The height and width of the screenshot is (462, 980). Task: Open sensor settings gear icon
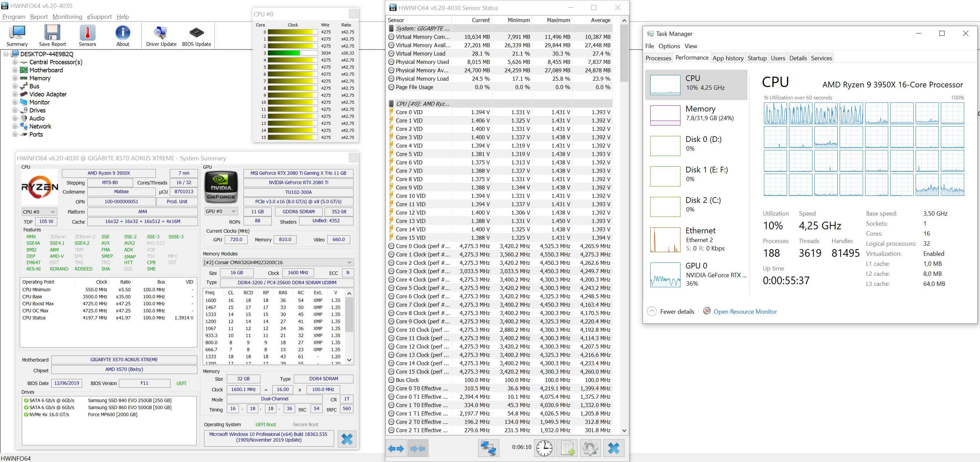point(590,448)
